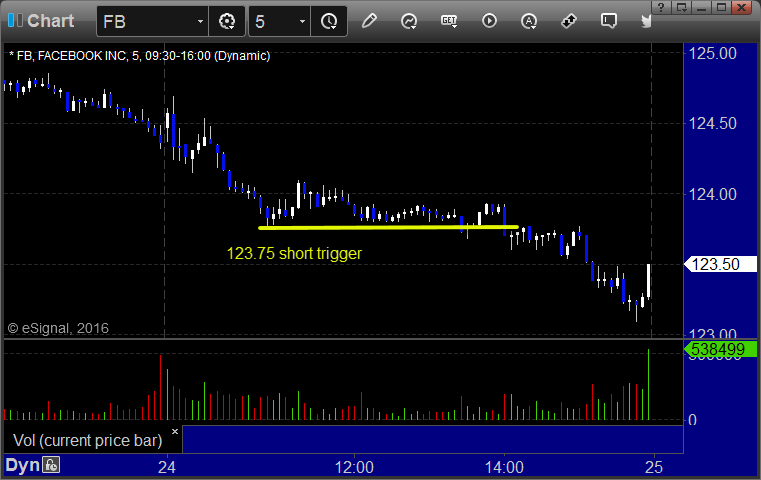Close the Vol current price bar study
Image resolution: width=761 pixels, height=480 pixels.
click(175, 431)
